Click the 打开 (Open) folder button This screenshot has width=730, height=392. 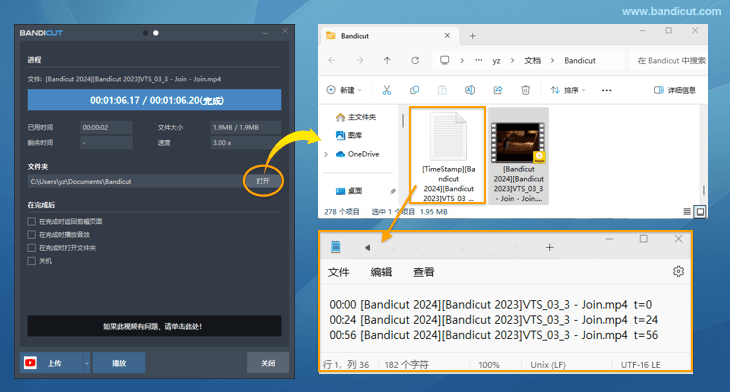pos(263,181)
